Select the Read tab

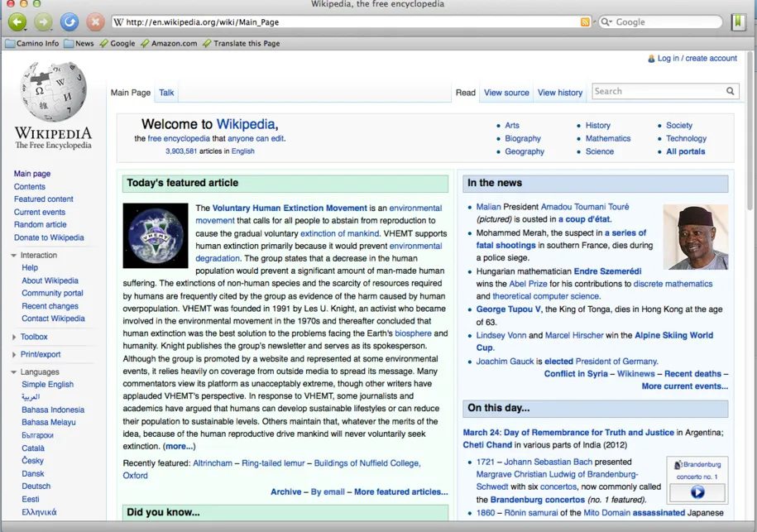466,93
